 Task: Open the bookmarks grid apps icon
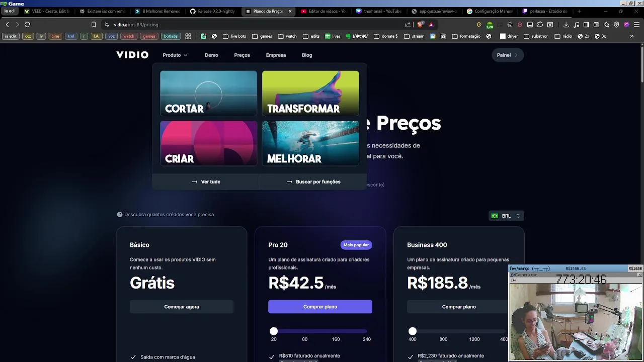[x=188, y=36]
